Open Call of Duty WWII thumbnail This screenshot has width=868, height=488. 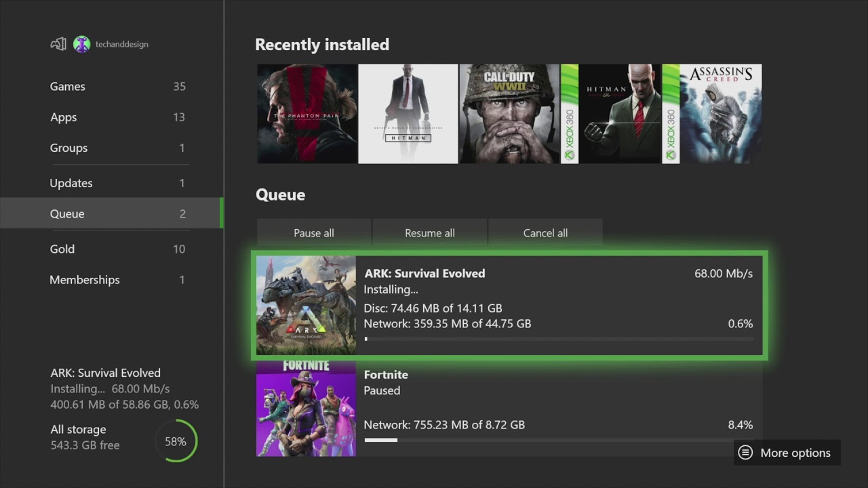509,114
